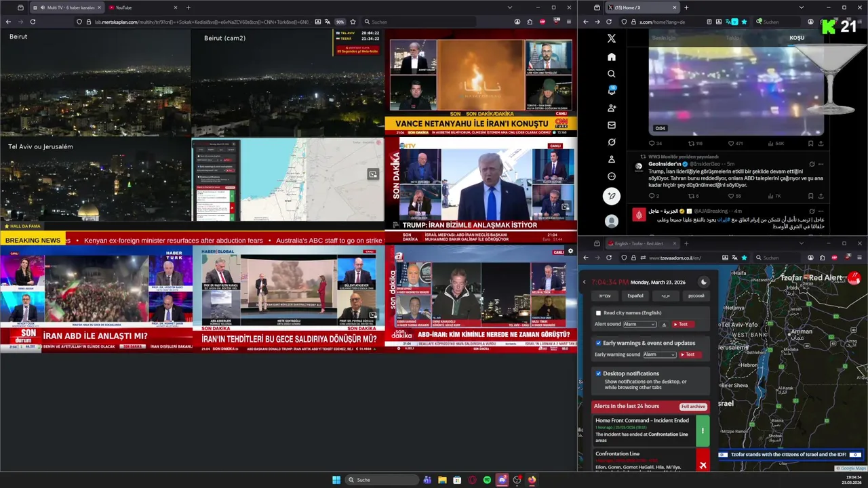The image size is (868, 488).
Task: Click the taskbar Suche search box
Action: [x=382, y=480]
